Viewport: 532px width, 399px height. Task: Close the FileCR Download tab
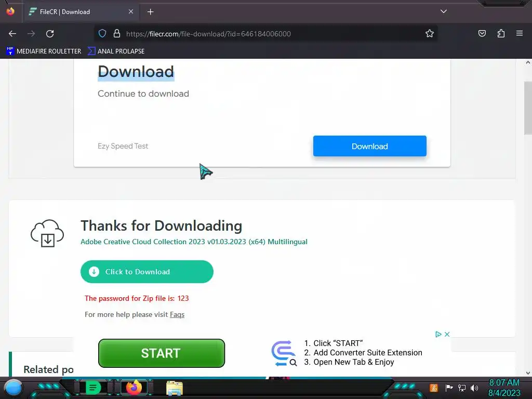[131, 11]
